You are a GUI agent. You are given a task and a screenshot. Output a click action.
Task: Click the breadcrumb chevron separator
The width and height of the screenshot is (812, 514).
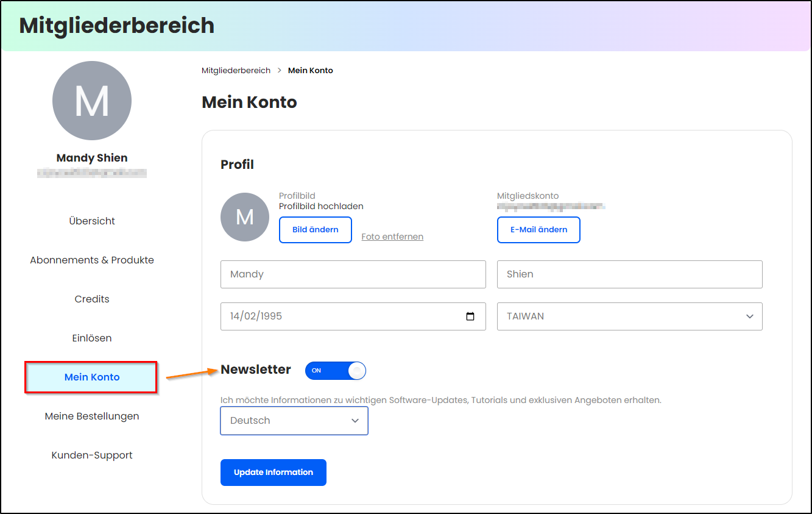pos(280,71)
